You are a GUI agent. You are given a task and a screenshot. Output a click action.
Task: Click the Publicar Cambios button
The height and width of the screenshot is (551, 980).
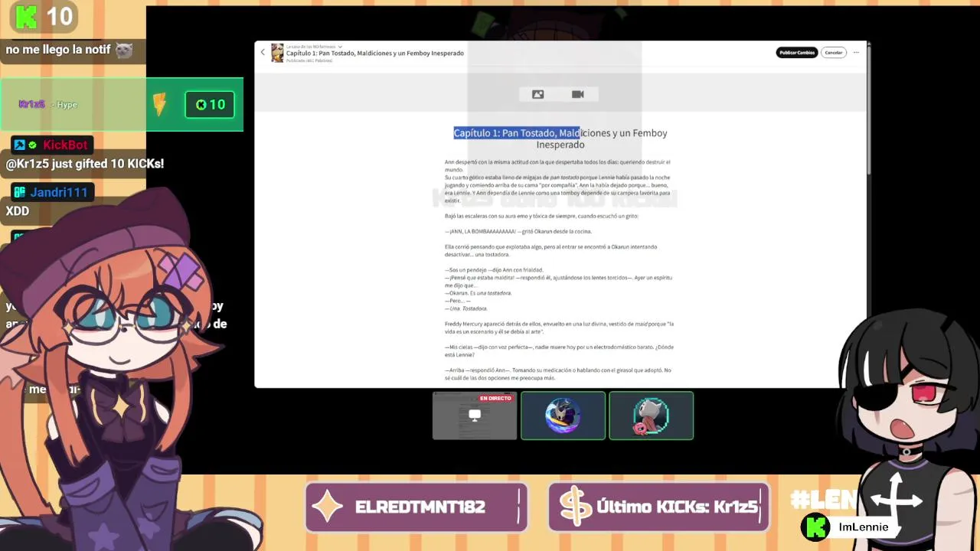click(x=796, y=53)
